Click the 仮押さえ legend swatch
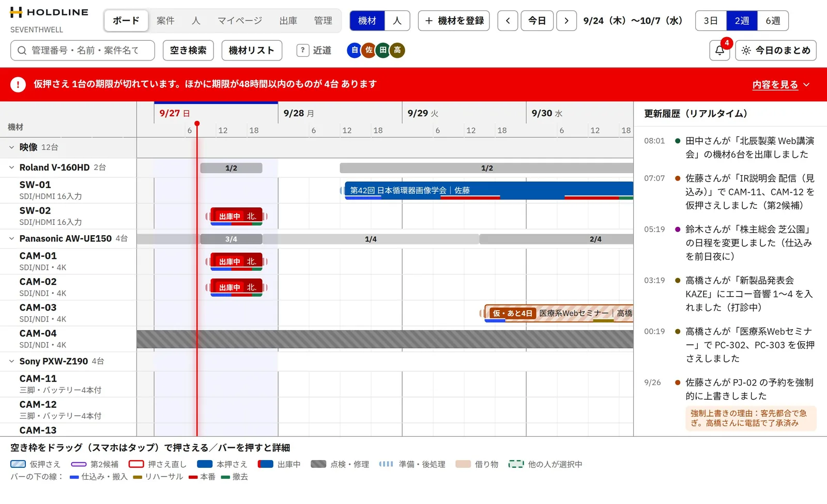 (x=18, y=464)
